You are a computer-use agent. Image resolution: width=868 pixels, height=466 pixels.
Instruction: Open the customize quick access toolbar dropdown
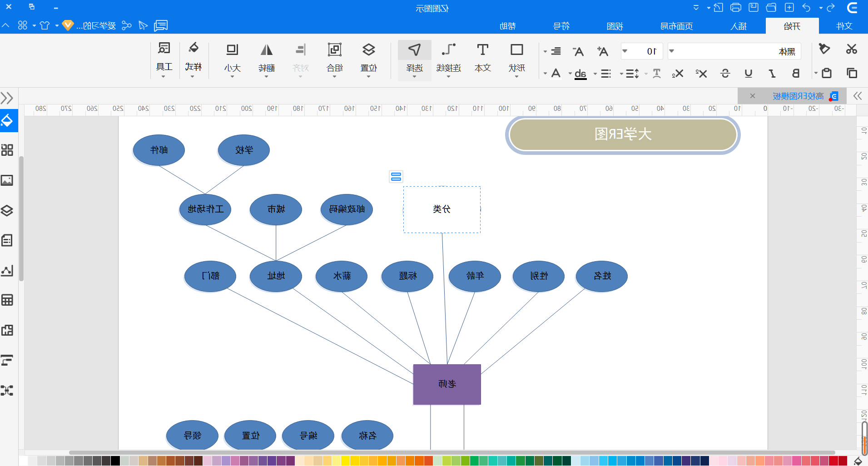(x=696, y=8)
